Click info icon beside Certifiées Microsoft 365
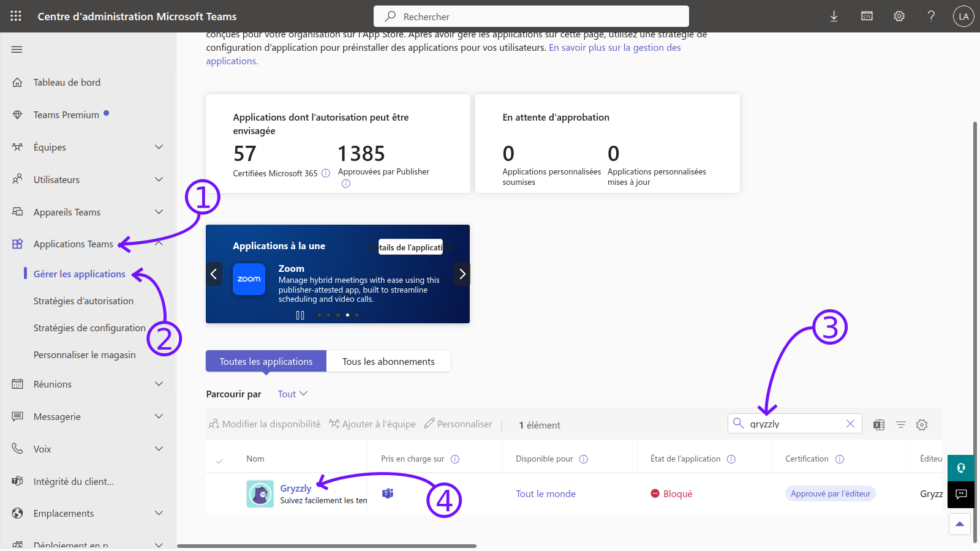This screenshot has width=980, height=551. tap(326, 173)
